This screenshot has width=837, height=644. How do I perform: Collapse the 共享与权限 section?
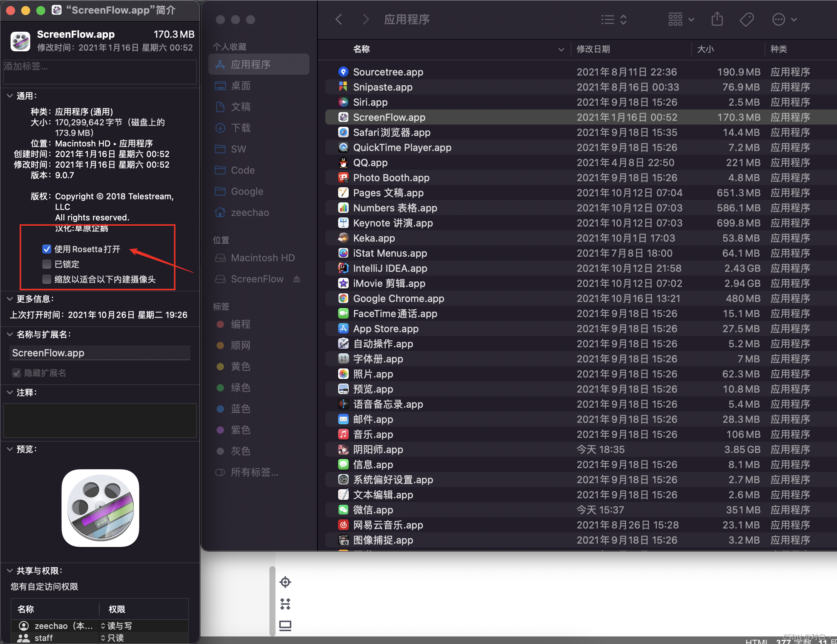pos(10,570)
